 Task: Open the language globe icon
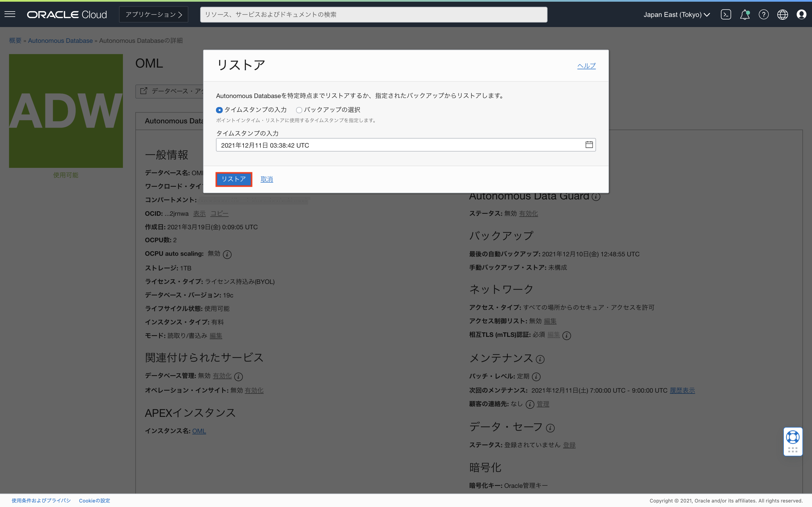point(782,14)
